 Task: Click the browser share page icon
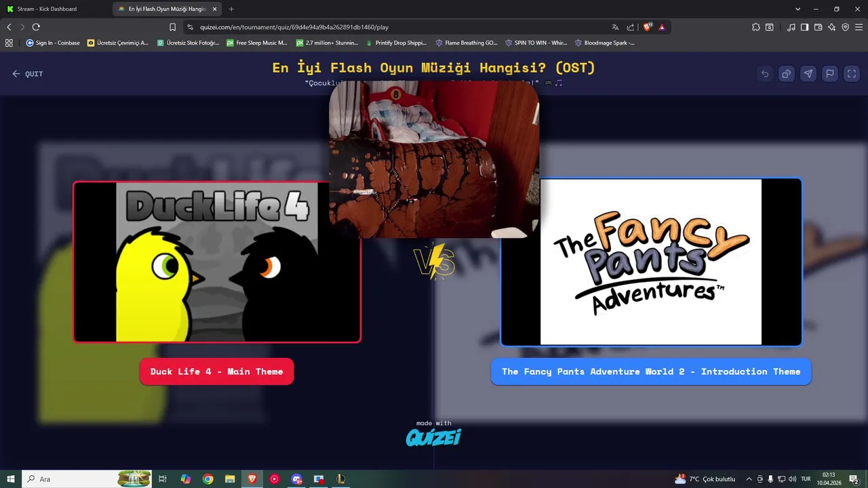631,27
